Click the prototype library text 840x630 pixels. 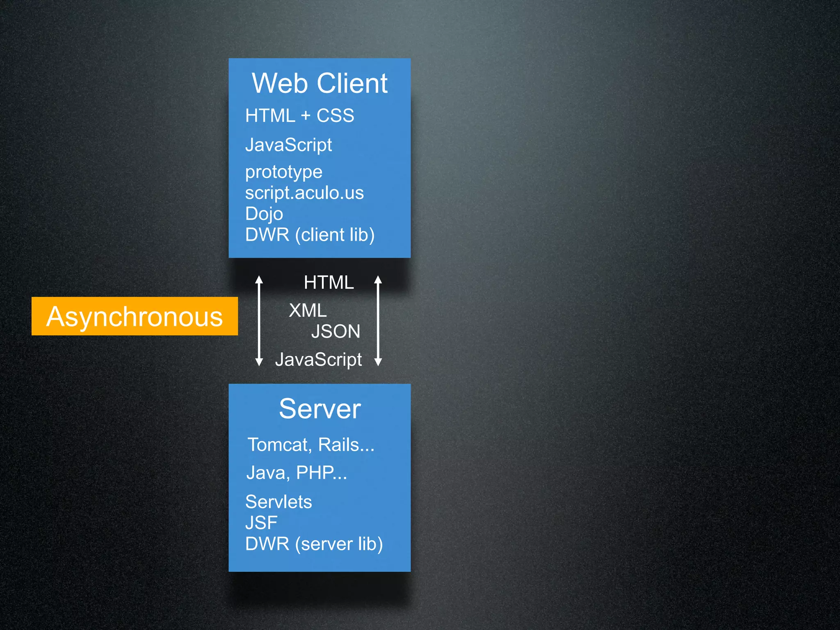click(283, 172)
